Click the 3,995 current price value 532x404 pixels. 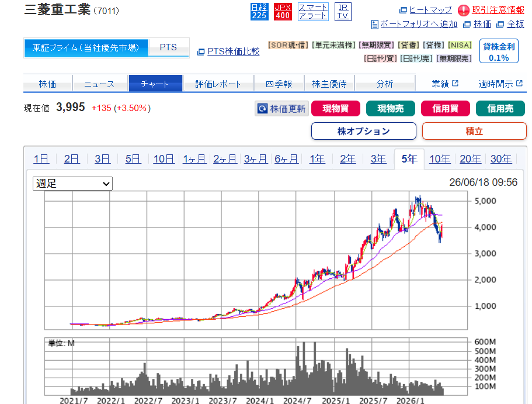tap(71, 108)
